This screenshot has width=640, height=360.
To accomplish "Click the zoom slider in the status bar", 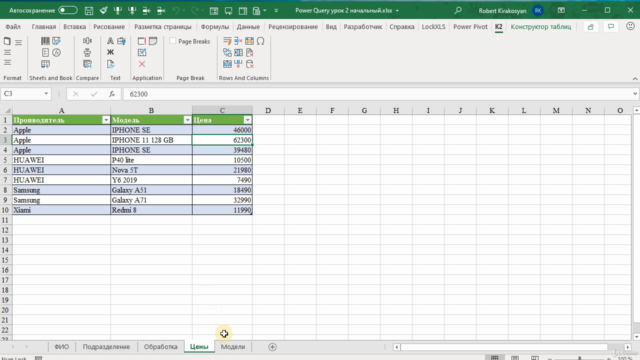I will coord(579,358).
